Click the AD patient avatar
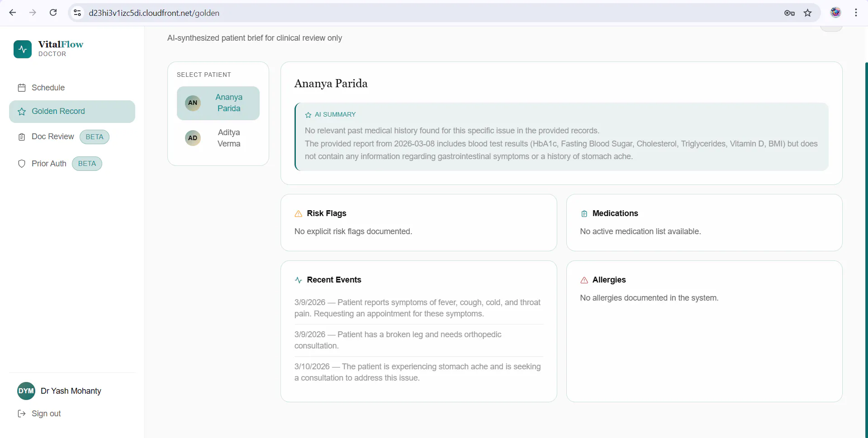868x438 pixels. click(x=193, y=138)
